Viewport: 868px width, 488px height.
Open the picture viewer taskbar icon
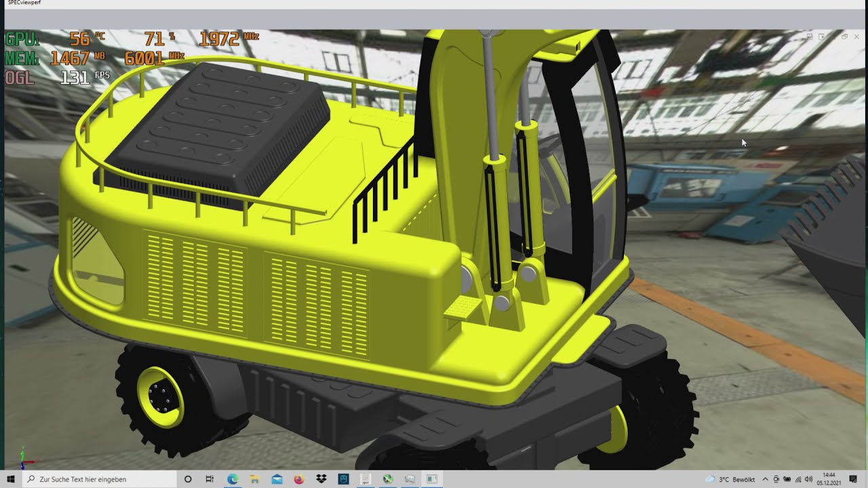tap(410, 479)
